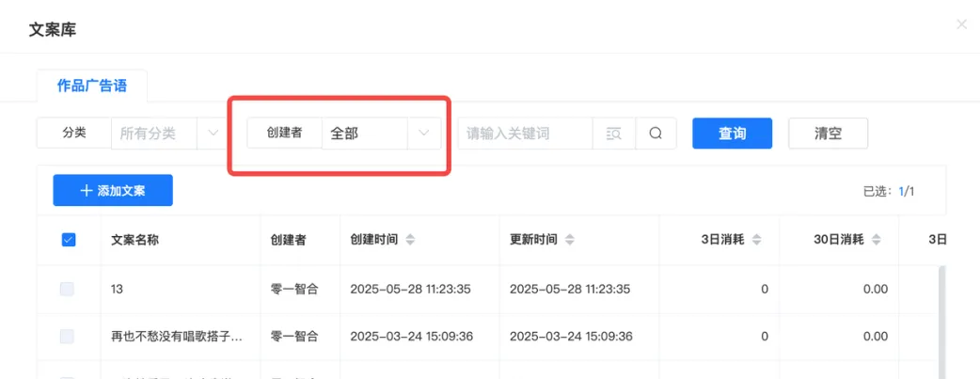Sort by 更新时间 using its sort arrows
Viewport: 980px width, 379px height.
[569, 240]
